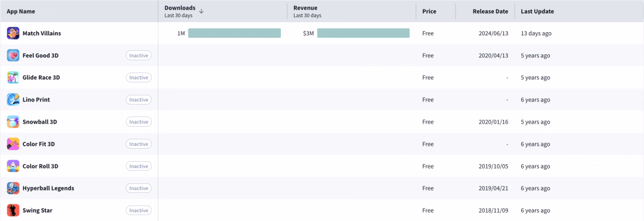
Task: Select release date 2020/04/13
Action: [493, 56]
